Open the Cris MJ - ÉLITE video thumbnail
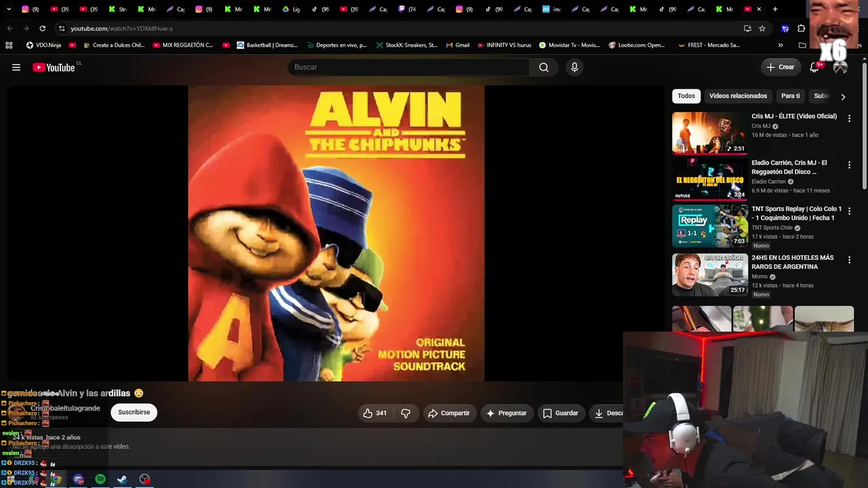Screen dimensions: 868x488 (709, 133)
